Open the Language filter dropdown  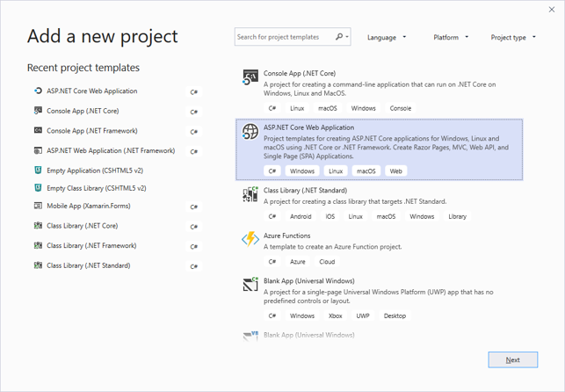click(387, 38)
